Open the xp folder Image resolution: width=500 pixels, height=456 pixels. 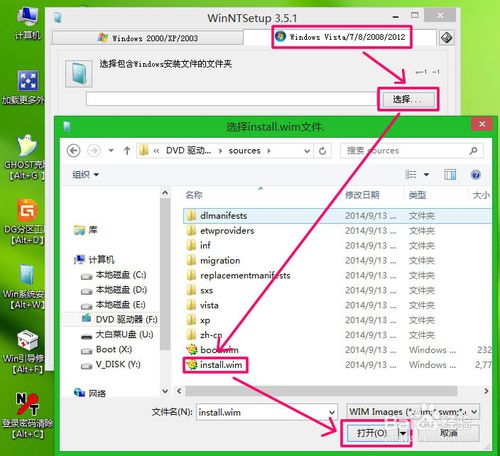198,320
